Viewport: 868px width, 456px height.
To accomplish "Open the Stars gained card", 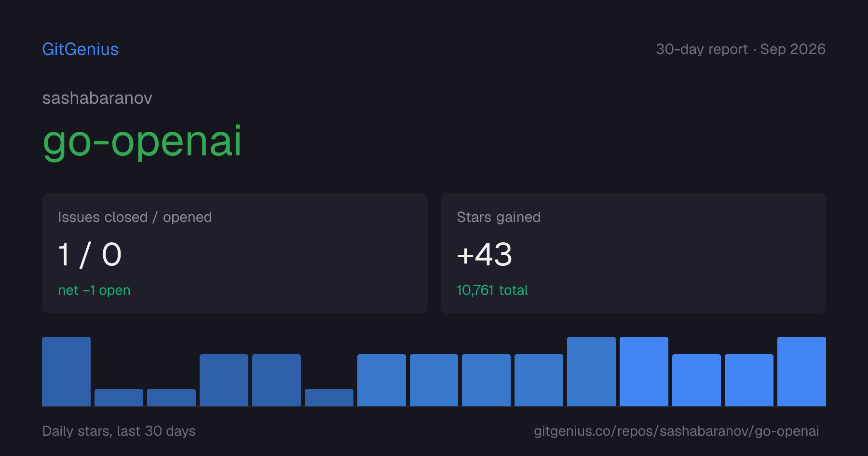I will point(633,253).
